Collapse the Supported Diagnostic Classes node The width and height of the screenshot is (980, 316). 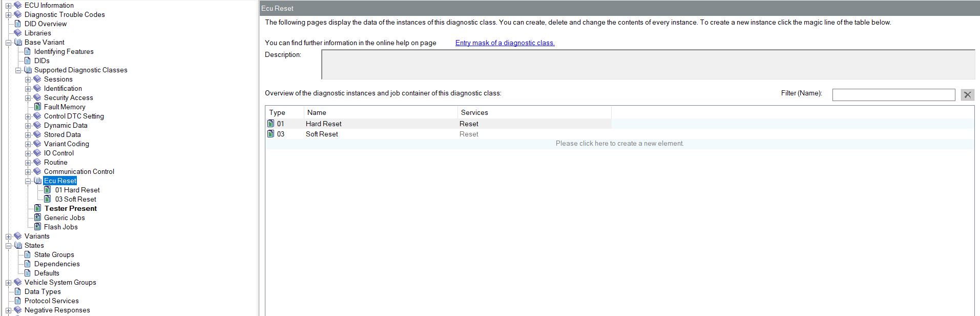click(x=18, y=70)
